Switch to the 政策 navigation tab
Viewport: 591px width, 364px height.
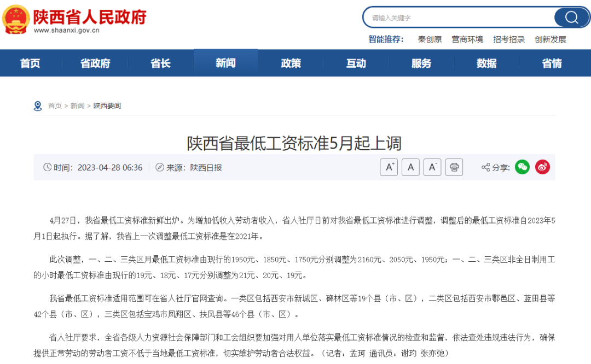pos(291,63)
